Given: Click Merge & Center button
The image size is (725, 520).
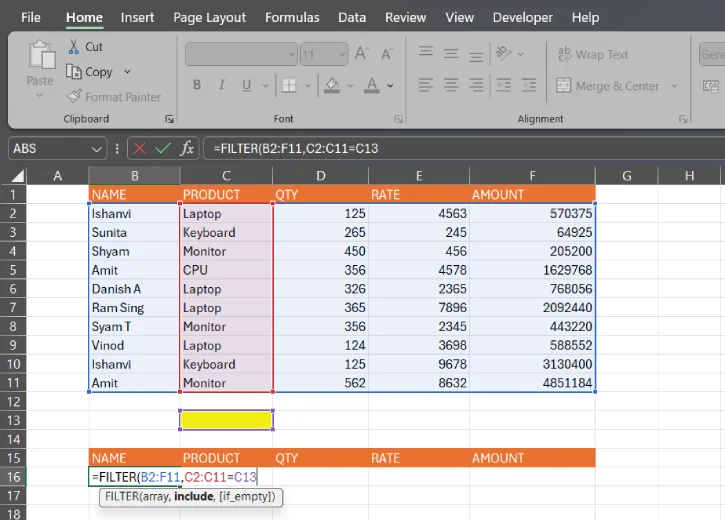Looking at the screenshot, I should 608,86.
